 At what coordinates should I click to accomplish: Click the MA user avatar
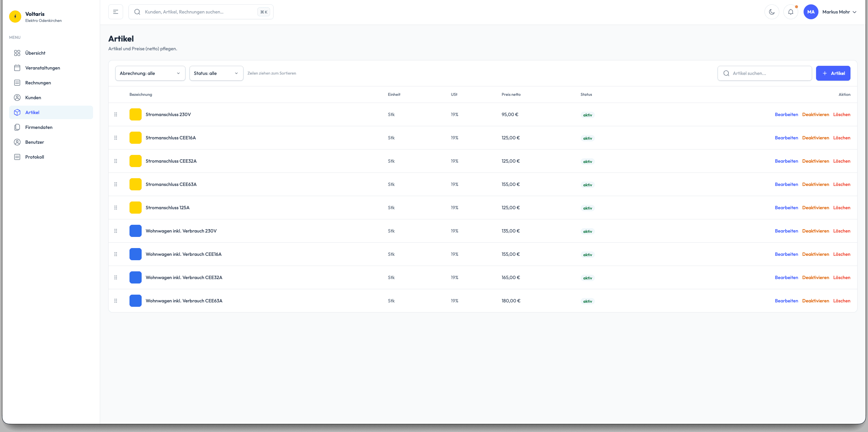click(811, 12)
